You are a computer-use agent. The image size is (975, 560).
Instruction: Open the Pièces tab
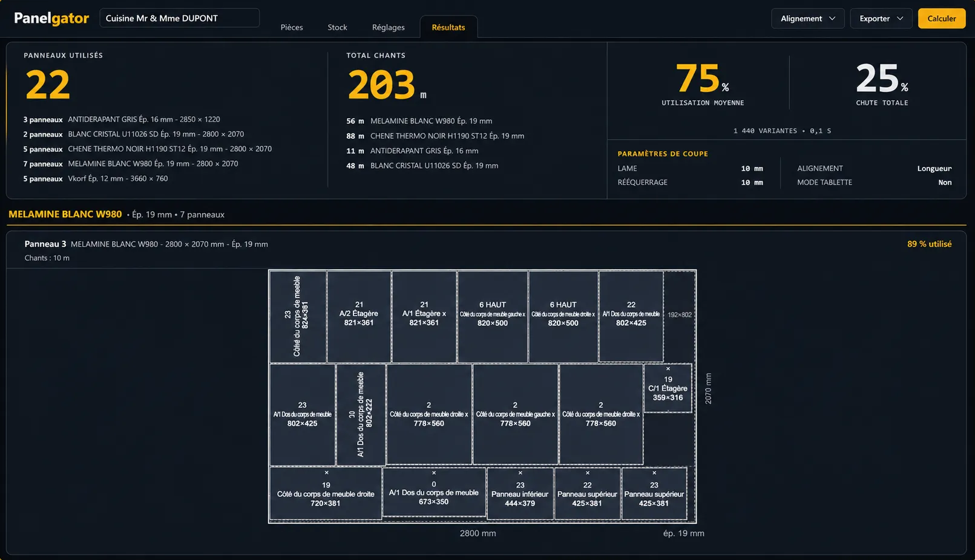click(x=292, y=27)
